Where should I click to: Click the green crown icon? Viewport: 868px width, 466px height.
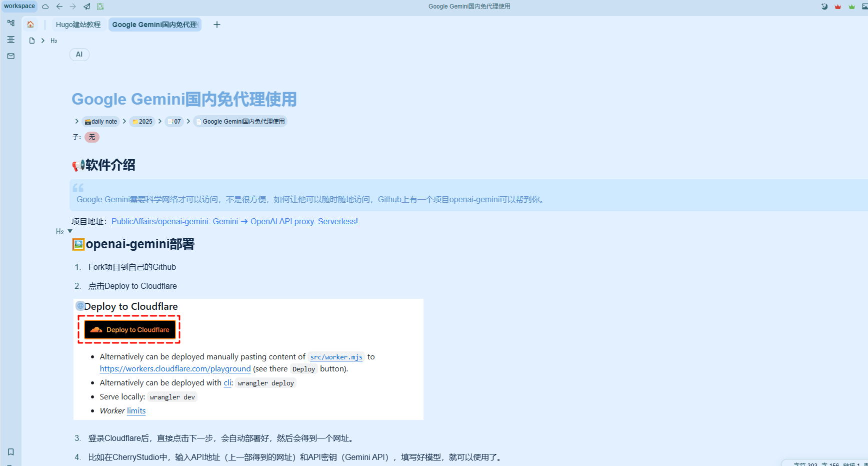click(852, 7)
